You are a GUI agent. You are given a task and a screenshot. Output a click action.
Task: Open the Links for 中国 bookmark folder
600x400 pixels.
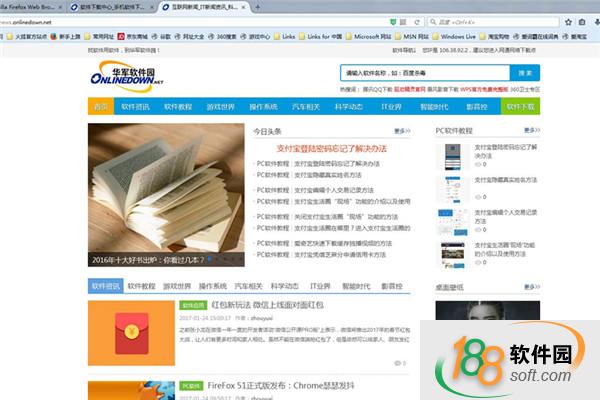coord(321,36)
